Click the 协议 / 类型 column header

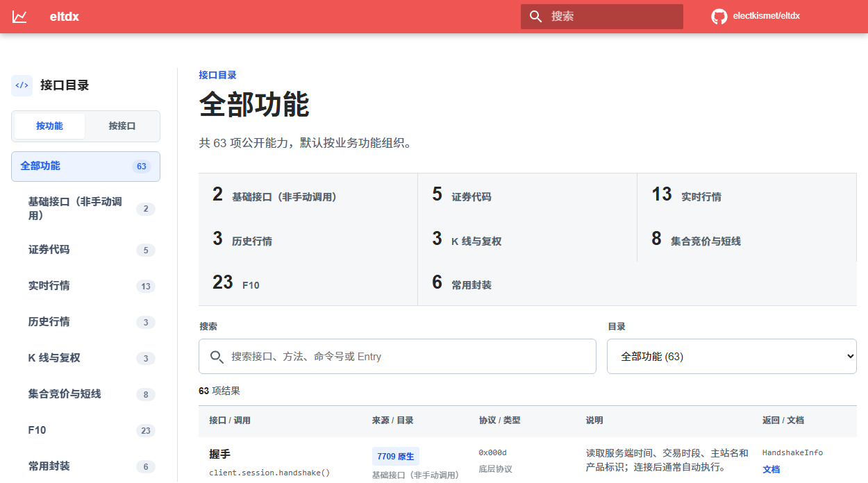500,421
